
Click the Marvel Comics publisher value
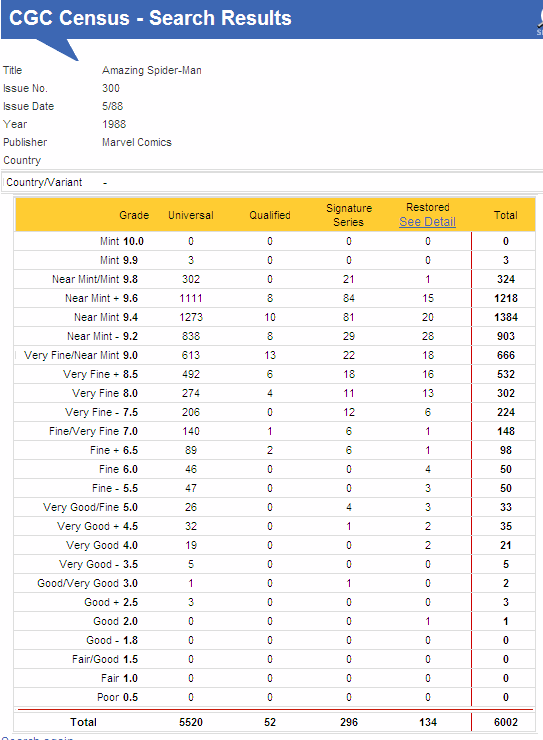pos(137,142)
